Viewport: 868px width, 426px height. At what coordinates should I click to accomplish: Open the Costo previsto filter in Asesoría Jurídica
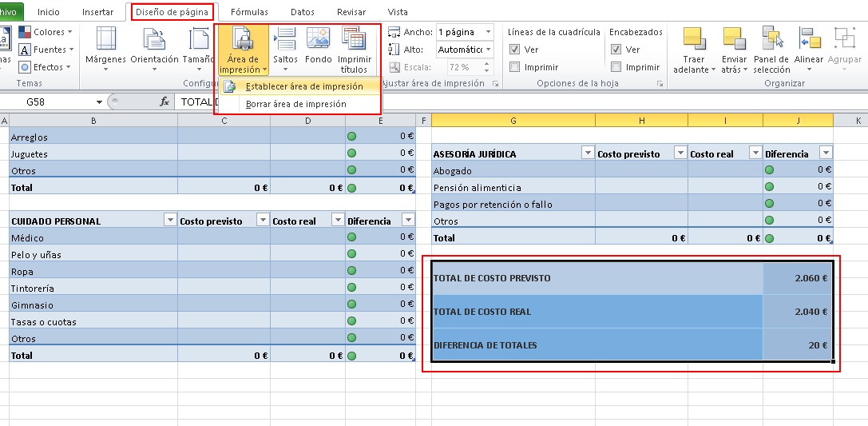coord(680,153)
